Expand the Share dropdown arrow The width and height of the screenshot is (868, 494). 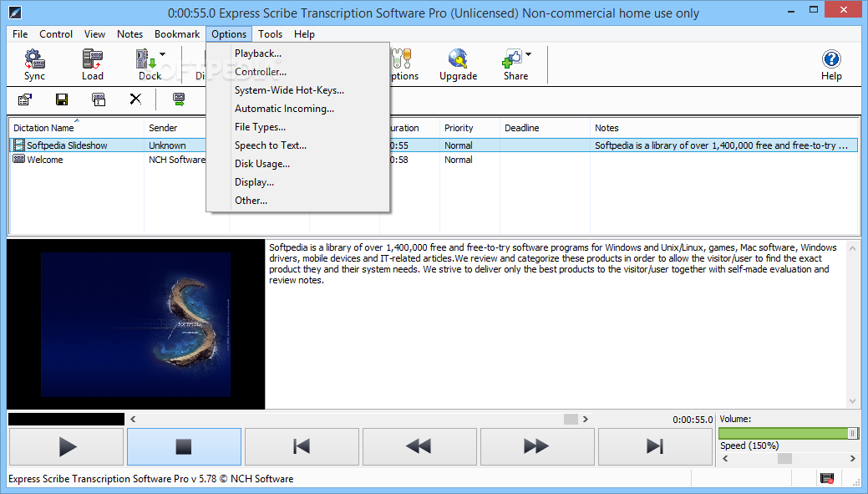(528, 54)
